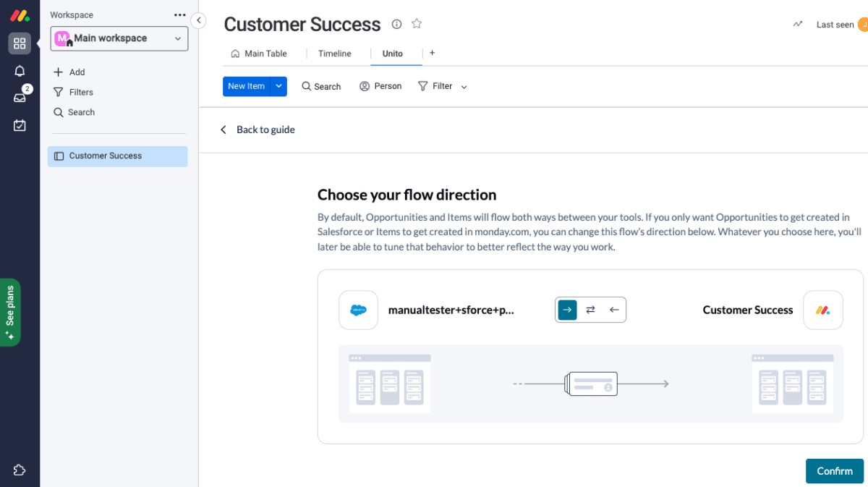This screenshot has height=487, width=868.
Task: Open the Main workspace selector
Action: coord(119,38)
